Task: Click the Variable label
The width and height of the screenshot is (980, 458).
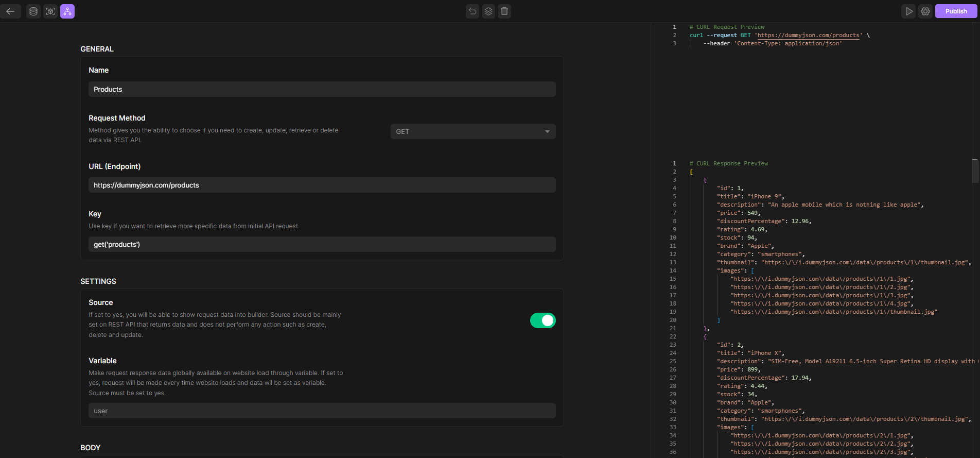Action: pos(102,361)
